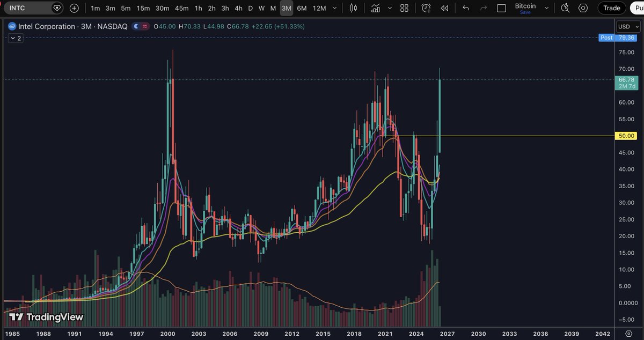Select the 3m minute timeframe
The width and height of the screenshot is (644, 340).
point(110,8)
